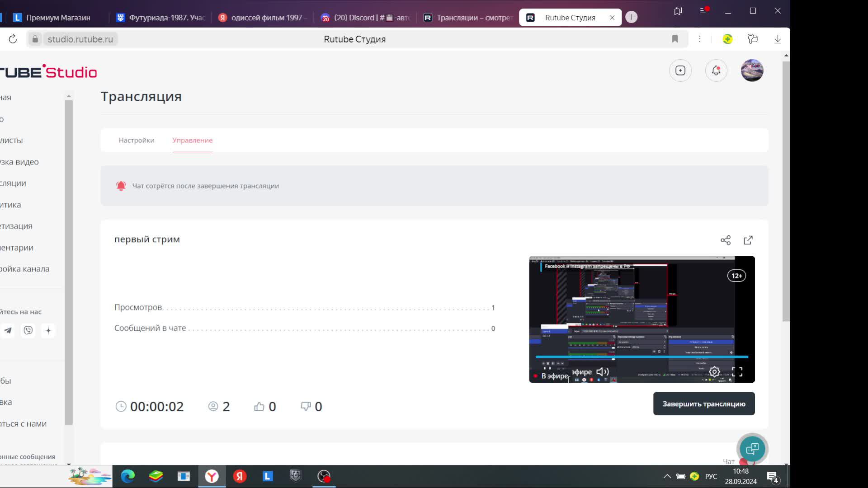Open Связаться с нами sidebar link
Image resolution: width=868 pixels, height=488 pixels.
pos(24,424)
